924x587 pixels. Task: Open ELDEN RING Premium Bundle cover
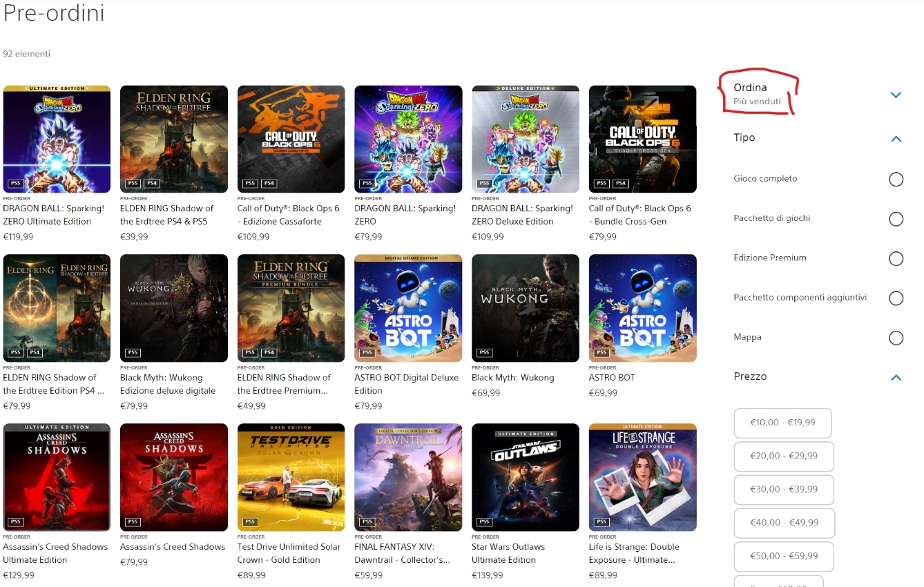click(x=291, y=308)
